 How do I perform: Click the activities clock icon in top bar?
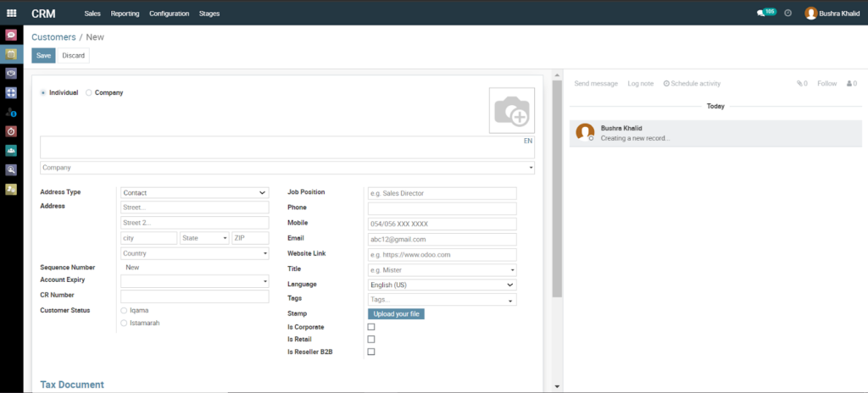click(787, 14)
